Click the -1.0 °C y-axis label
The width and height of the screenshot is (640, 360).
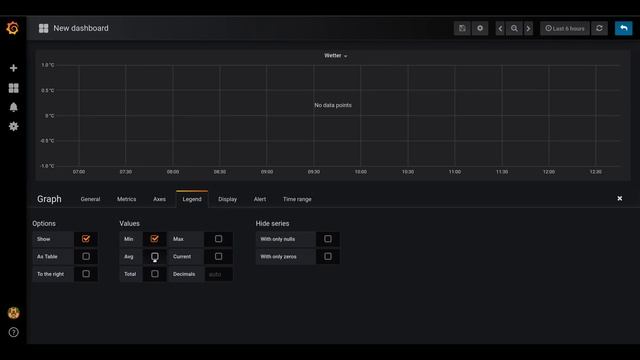47,166
